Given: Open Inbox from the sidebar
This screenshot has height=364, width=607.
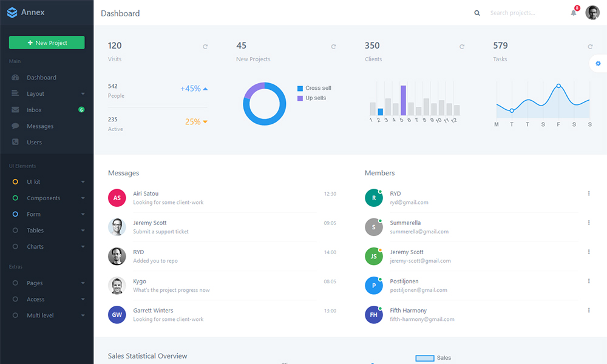Looking at the screenshot, I should [34, 110].
